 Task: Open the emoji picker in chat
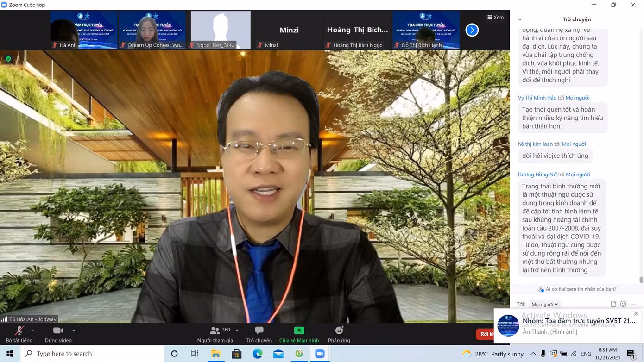coord(623,304)
